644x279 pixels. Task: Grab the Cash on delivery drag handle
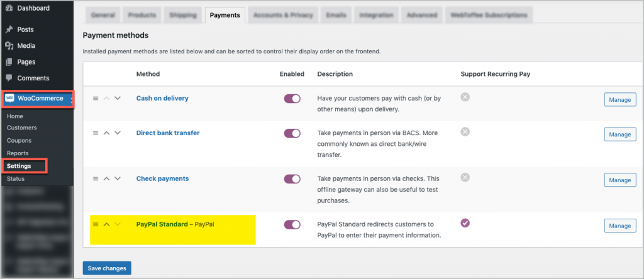point(96,99)
